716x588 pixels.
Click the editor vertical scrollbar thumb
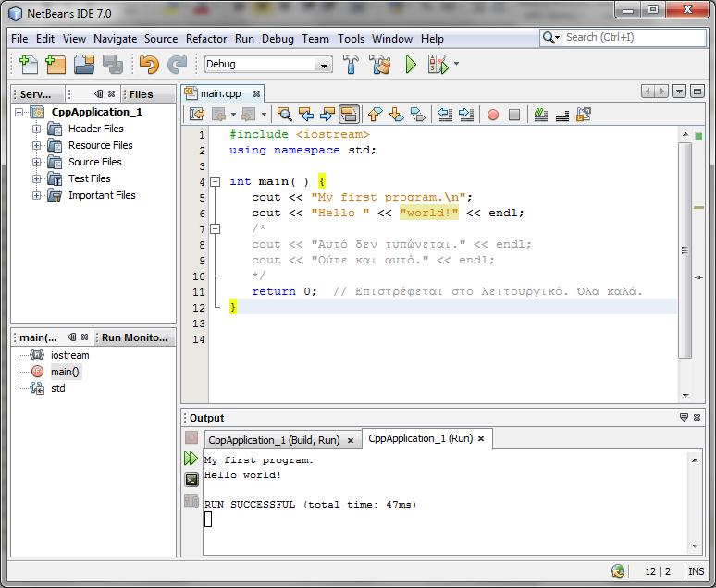[685, 251]
